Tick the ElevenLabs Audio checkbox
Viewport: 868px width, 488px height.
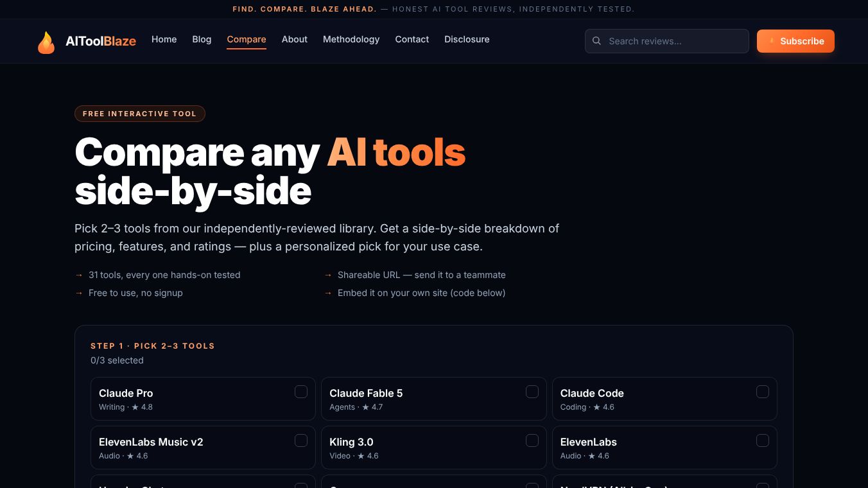point(763,440)
